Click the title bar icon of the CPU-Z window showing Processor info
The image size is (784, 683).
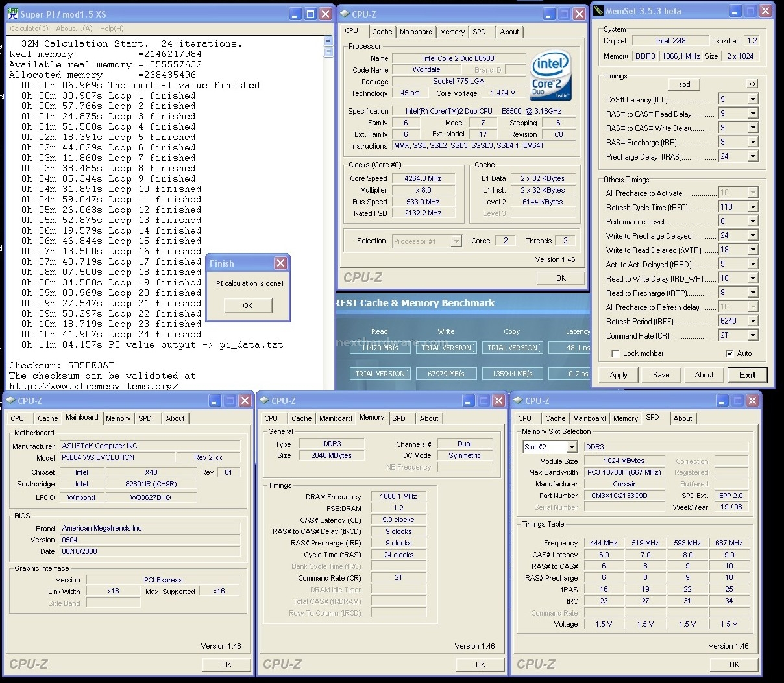click(344, 14)
